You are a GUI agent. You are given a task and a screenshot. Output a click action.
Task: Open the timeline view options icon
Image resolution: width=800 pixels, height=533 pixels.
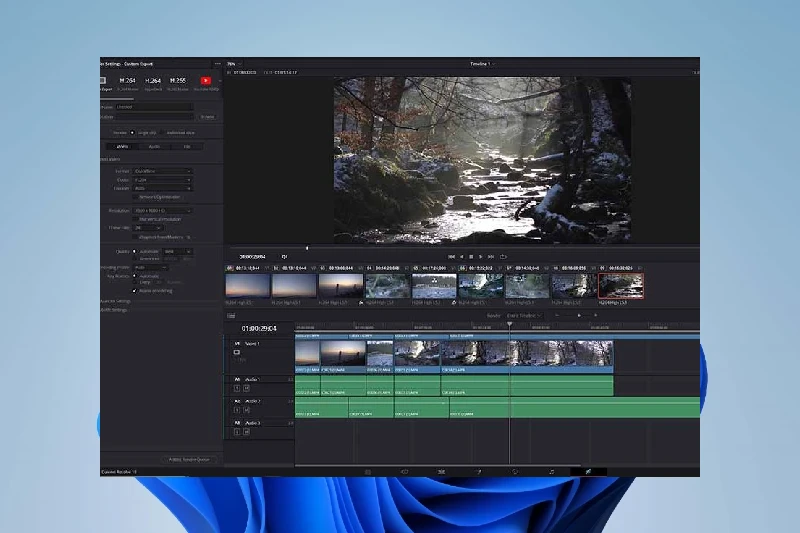pos(231,316)
